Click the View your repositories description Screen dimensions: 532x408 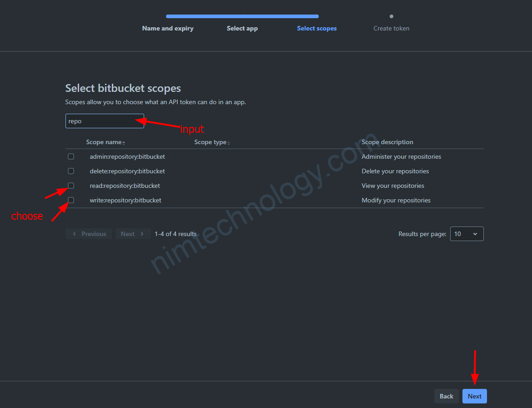tap(393, 186)
